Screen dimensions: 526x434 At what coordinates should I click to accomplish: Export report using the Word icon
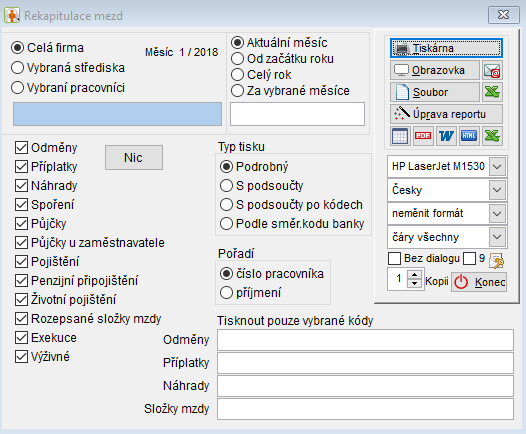[446, 136]
